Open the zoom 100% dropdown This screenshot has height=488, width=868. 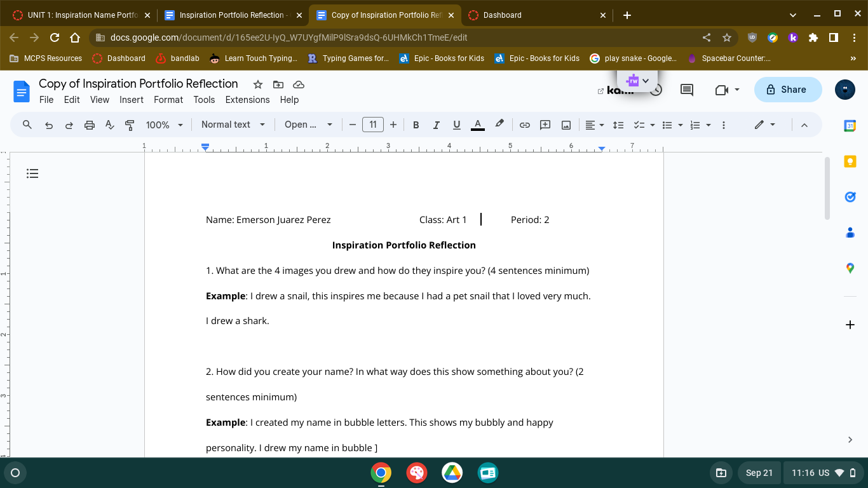[x=164, y=125]
